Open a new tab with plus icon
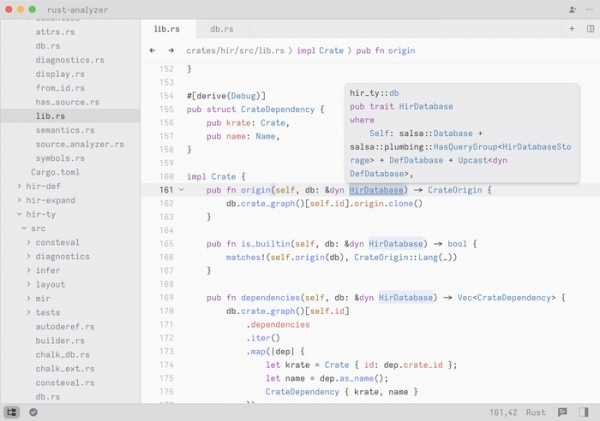The width and height of the screenshot is (600, 421). (x=572, y=29)
